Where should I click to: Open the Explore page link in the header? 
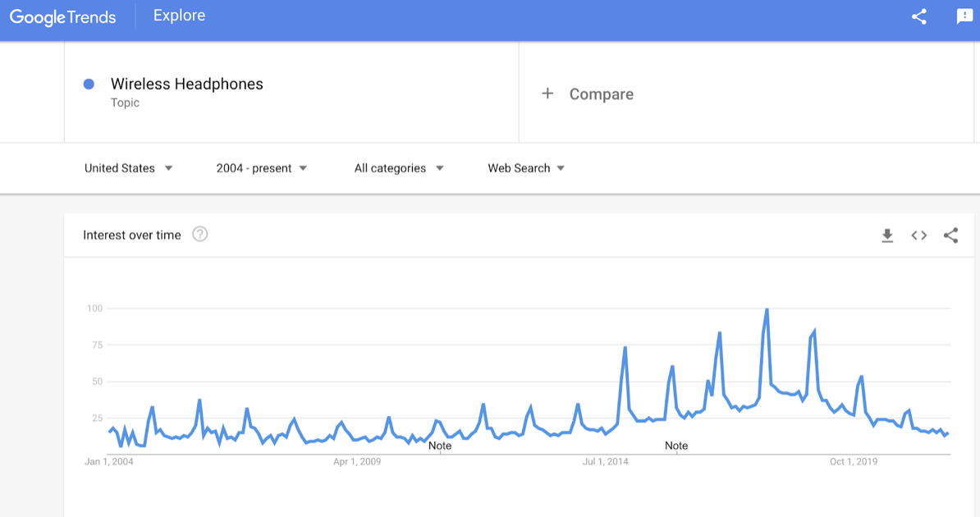(x=180, y=16)
